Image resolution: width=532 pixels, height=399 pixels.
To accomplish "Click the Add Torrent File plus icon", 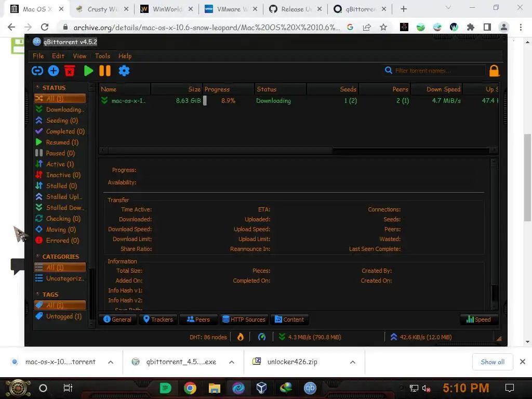I will (x=54, y=71).
